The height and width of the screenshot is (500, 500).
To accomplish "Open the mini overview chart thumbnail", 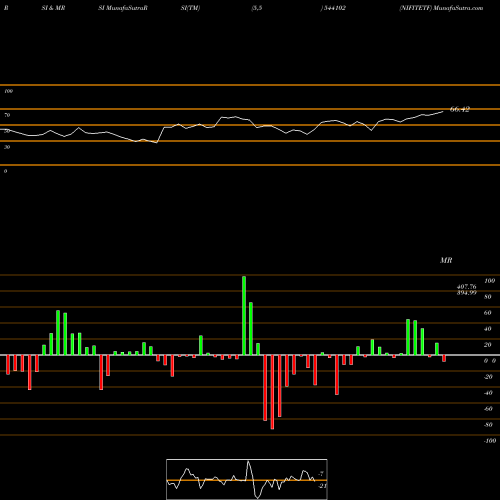I will coord(247,479).
